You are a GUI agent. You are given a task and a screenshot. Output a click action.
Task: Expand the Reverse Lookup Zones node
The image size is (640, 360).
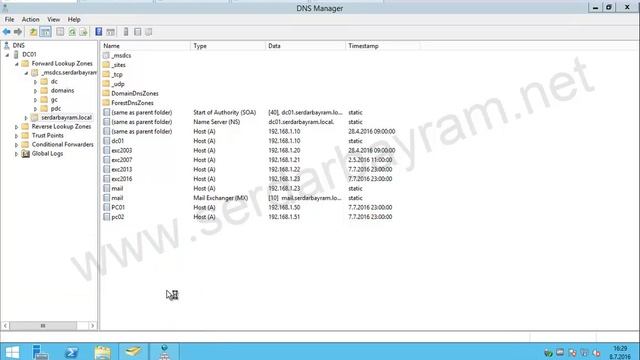point(17,127)
